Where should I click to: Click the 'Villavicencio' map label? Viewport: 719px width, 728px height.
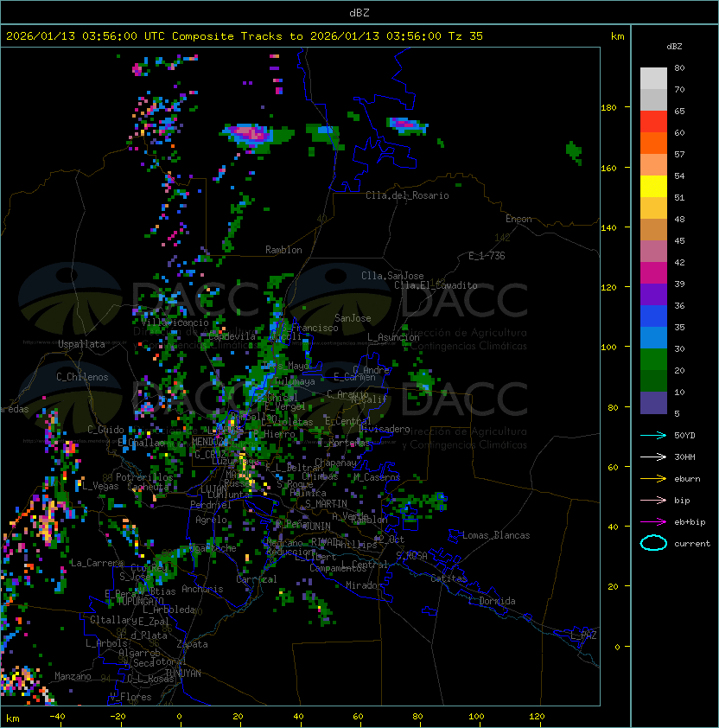175,322
